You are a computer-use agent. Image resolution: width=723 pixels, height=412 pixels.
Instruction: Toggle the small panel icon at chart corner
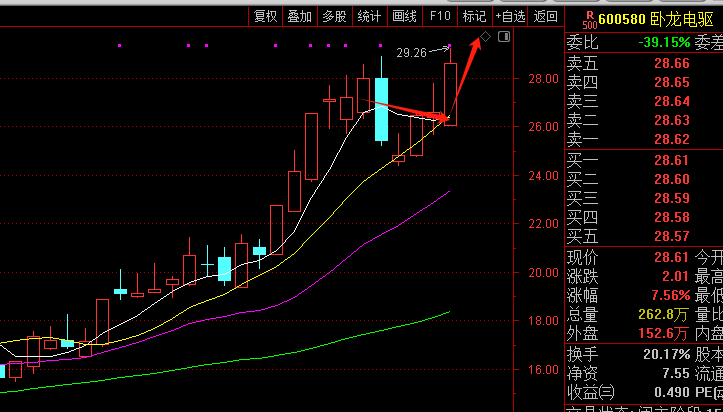(504, 36)
